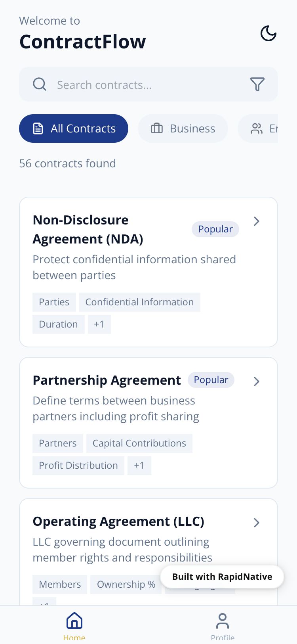Select the people icon category chip
The image size is (297, 644).
coord(257,128)
